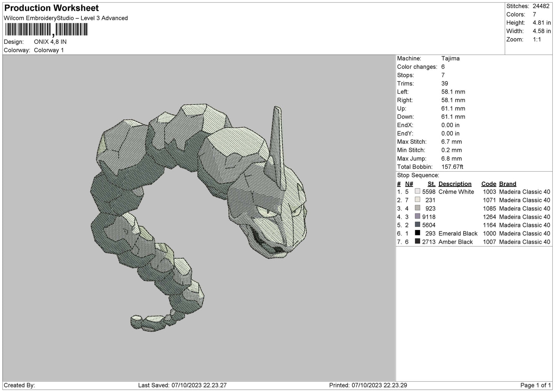Click thread code '1264'
555x392 pixels.
tap(489, 217)
